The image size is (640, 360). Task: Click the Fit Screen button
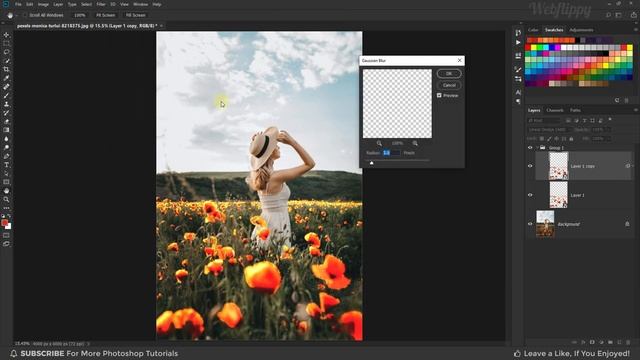(x=105, y=15)
